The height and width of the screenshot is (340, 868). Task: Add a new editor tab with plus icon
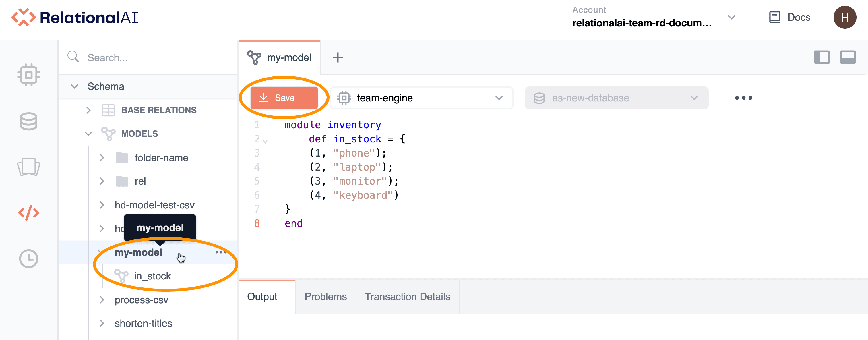(338, 58)
